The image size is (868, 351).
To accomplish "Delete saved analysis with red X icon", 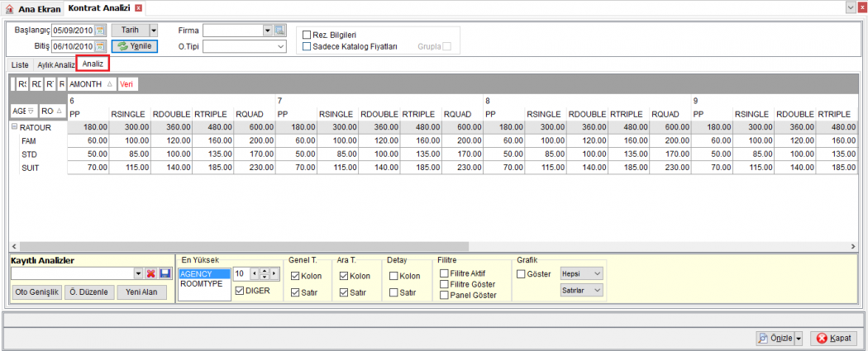I will (151, 273).
